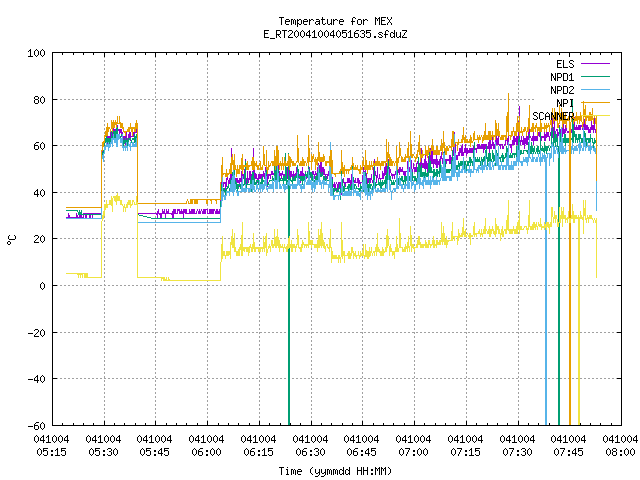
Task: Click the x-axis label 'Time (yymmdd HH:MM)'
Action: click(335, 471)
